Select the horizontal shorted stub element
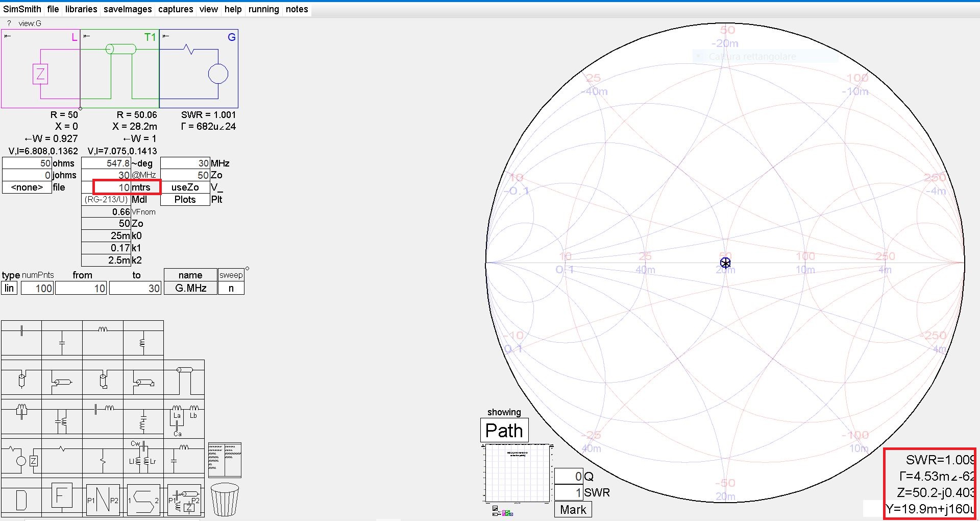This screenshot has width=980, height=521. 143,378
